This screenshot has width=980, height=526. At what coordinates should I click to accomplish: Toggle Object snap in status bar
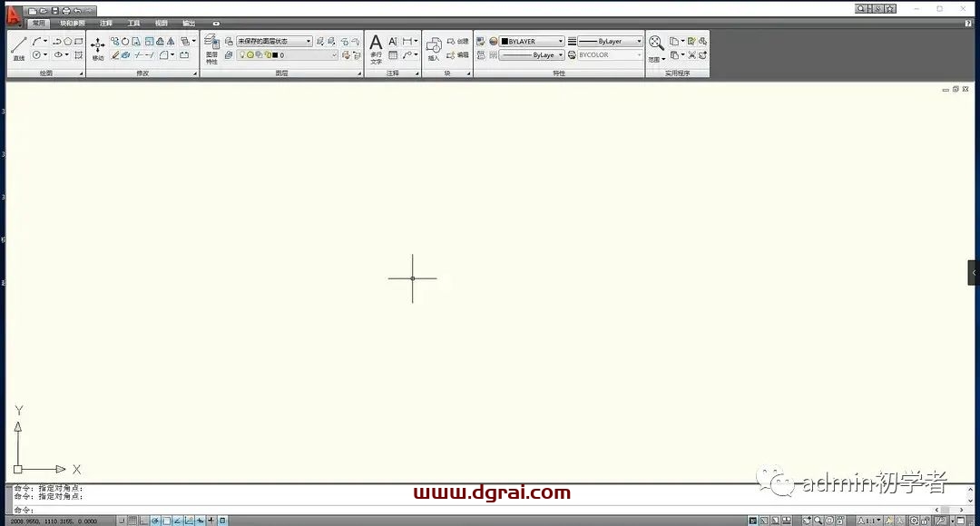(167, 521)
